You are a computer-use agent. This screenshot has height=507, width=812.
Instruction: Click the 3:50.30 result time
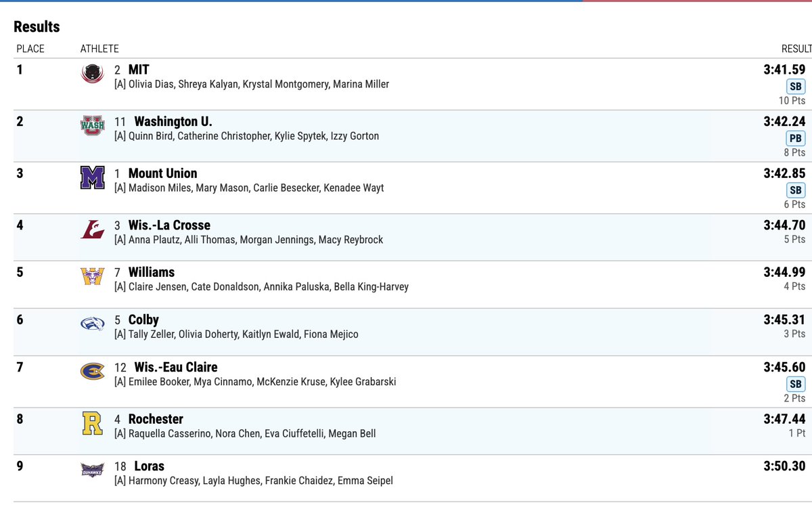784,466
